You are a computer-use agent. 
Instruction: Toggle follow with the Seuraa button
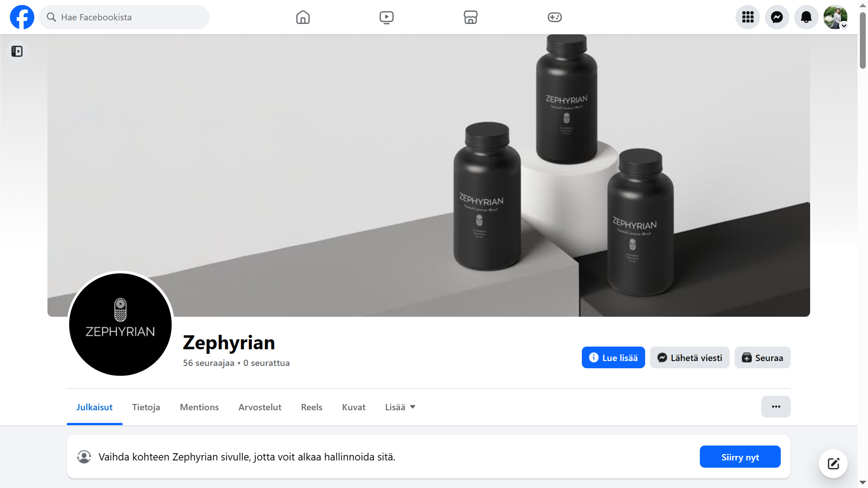[762, 358]
